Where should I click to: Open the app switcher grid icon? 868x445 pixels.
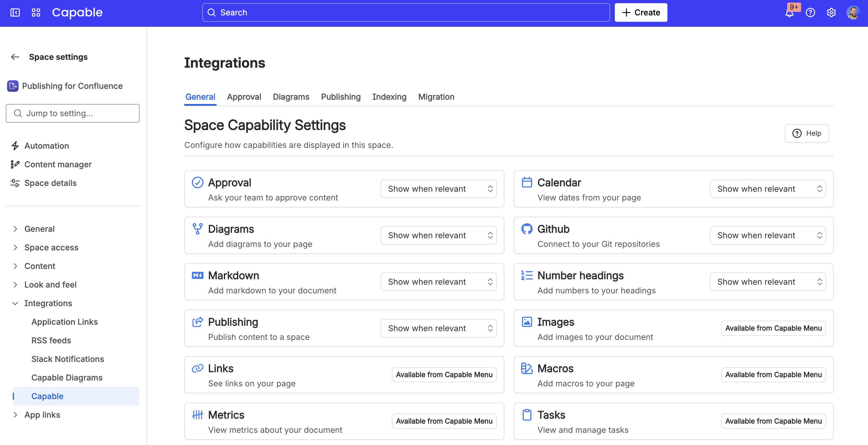(36, 12)
